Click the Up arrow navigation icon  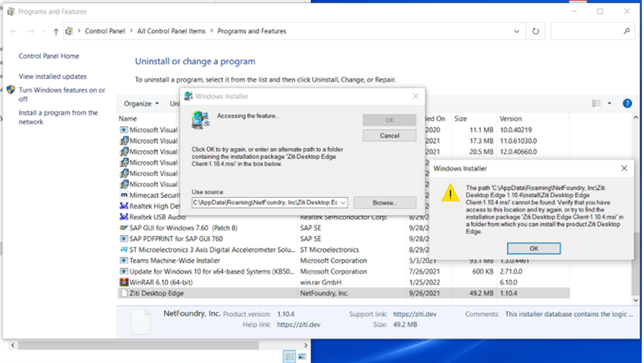(56, 32)
